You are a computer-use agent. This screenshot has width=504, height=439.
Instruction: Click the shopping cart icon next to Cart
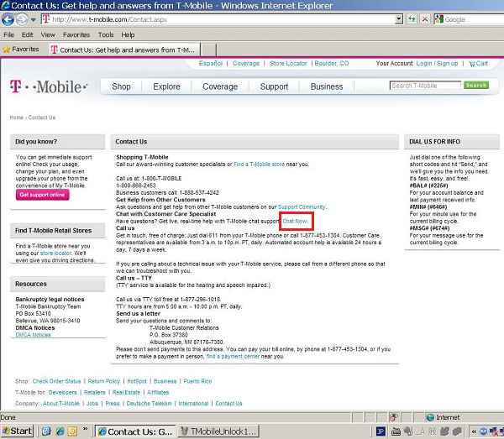point(471,64)
